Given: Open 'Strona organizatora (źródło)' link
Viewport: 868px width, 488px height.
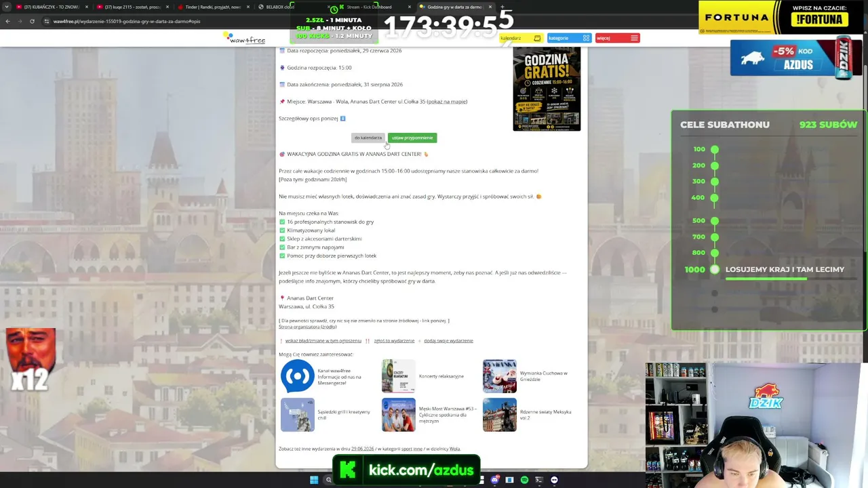Looking at the screenshot, I should (x=307, y=327).
